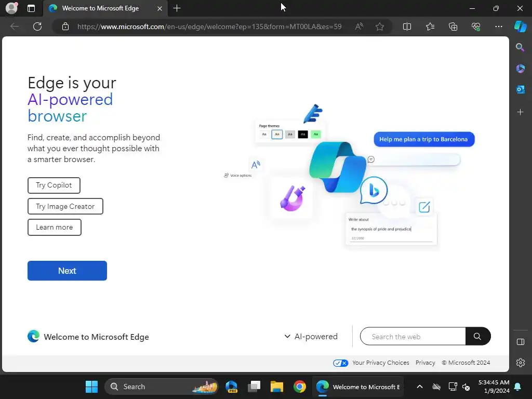The width and height of the screenshot is (532, 399).
Task: Click the privacy choices toggle icon
Action: point(340,363)
